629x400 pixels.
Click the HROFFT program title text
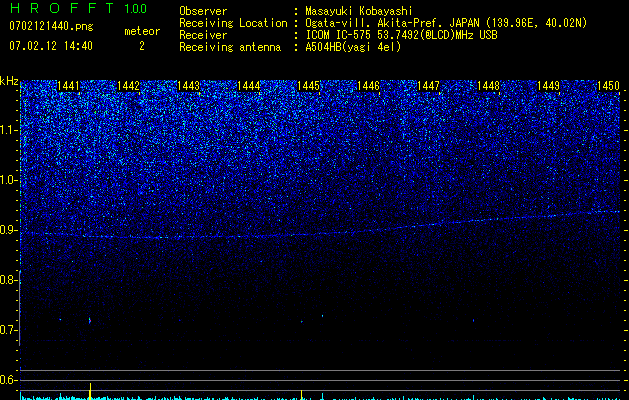[62, 8]
